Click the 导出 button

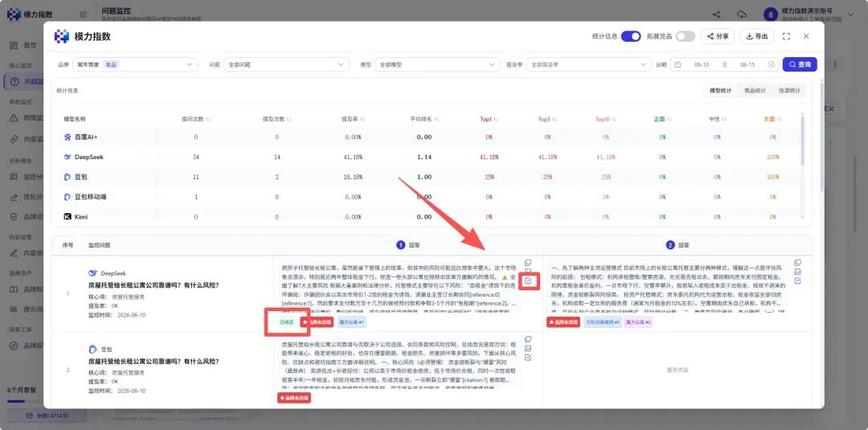[757, 36]
